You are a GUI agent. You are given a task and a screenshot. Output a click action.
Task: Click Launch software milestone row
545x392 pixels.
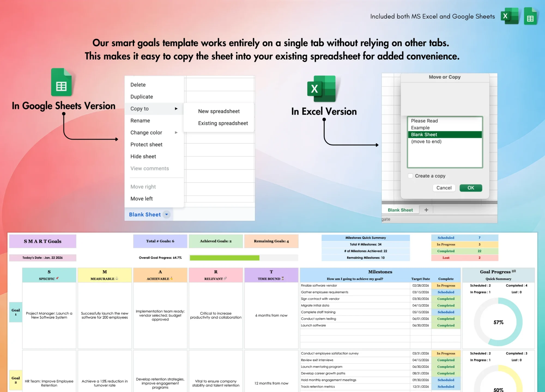[x=355, y=325]
